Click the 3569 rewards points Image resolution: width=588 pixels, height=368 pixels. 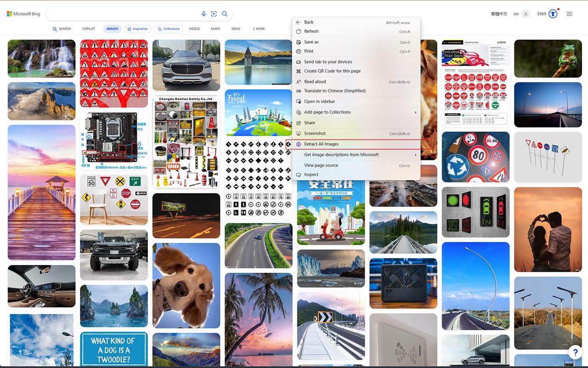(542, 14)
